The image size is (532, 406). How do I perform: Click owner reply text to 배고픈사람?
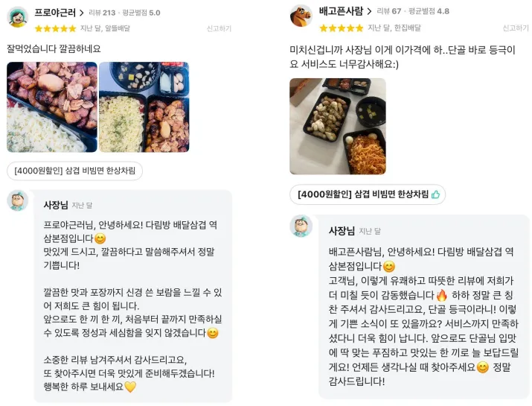click(423, 317)
